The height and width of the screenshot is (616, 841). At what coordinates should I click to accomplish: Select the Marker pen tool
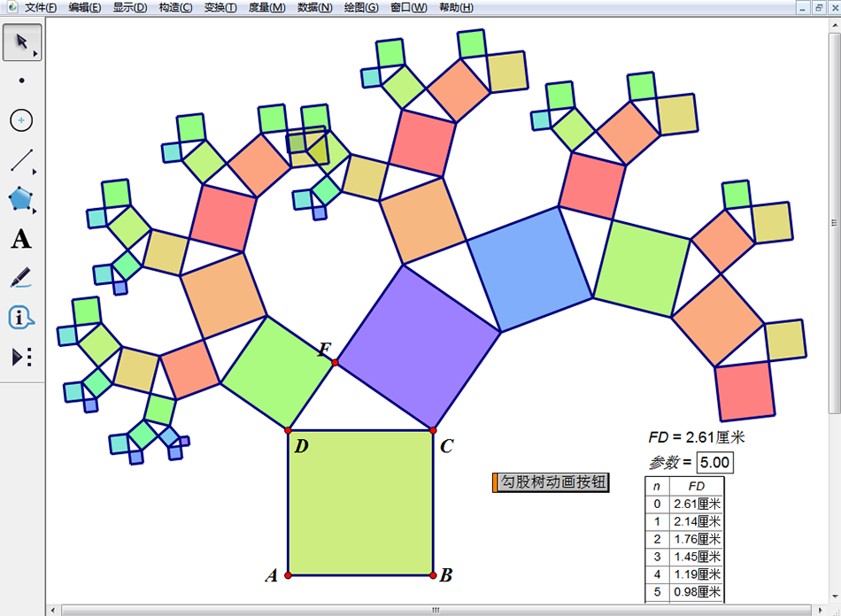pyautogui.click(x=20, y=279)
